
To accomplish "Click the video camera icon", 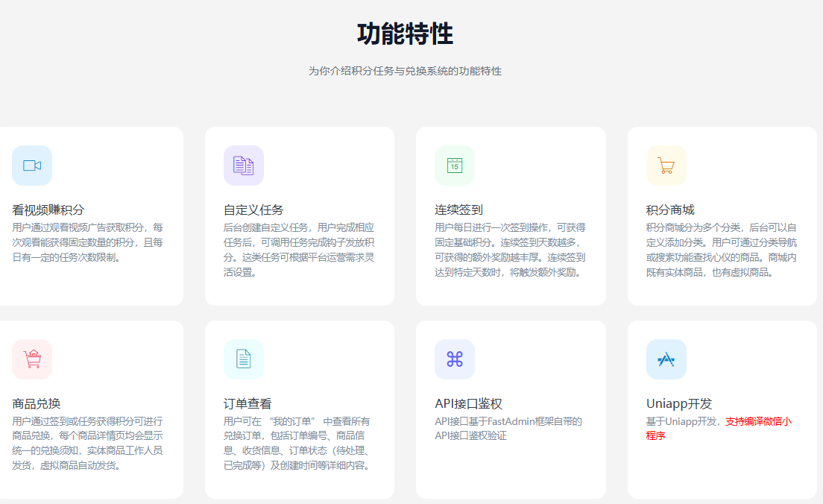I will tap(32, 166).
